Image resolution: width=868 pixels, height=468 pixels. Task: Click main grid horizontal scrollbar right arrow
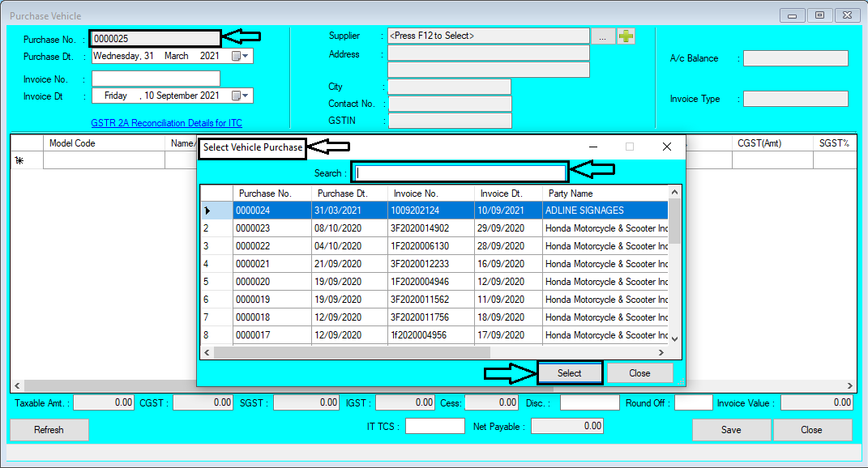[x=849, y=385]
